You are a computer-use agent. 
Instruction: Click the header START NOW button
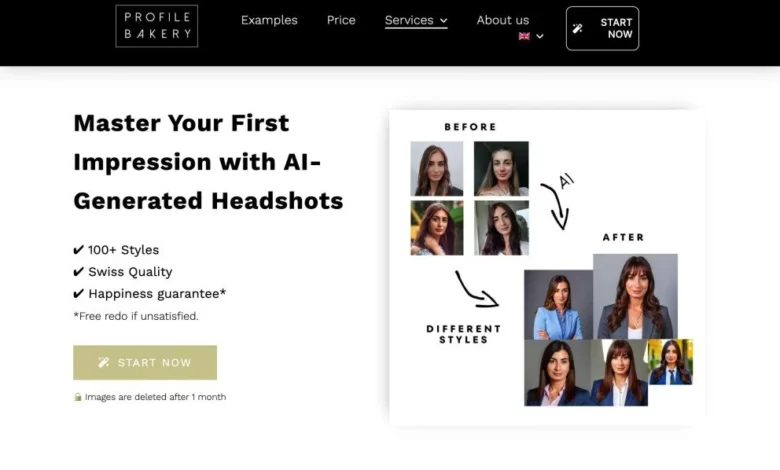tap(602, 28)
